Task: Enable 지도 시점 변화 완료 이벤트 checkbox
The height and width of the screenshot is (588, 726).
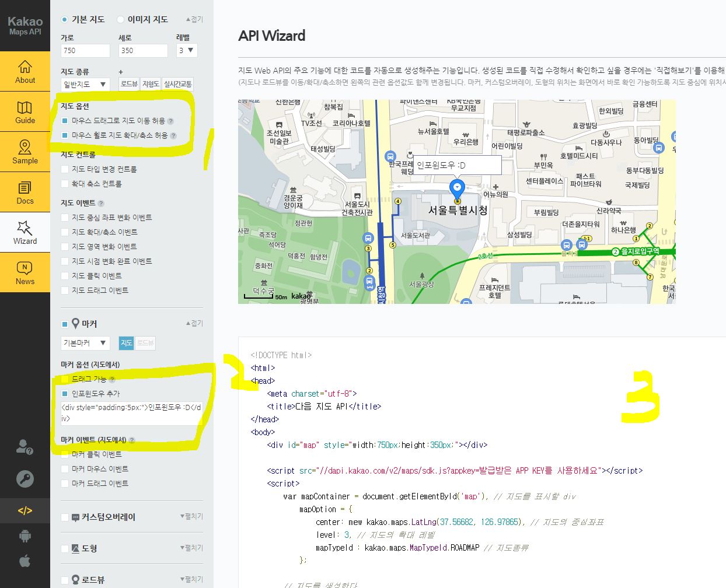Action: pos(65,261)
